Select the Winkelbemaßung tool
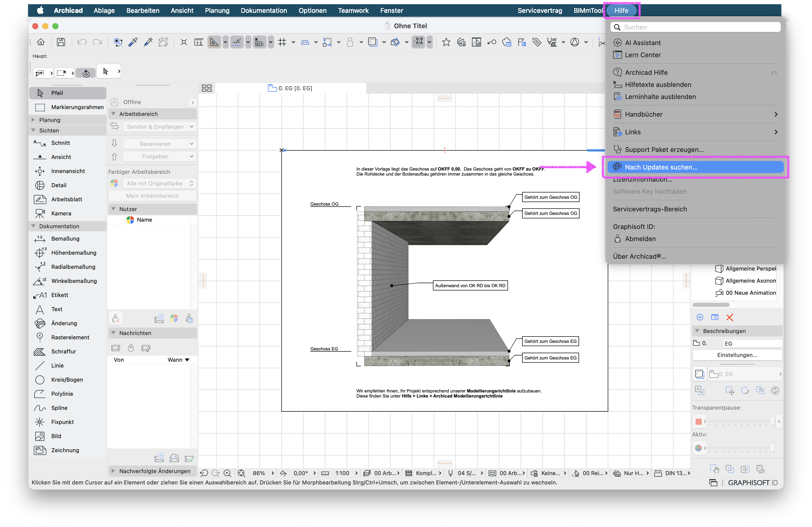The image size is (812, 527). click(67, 281)
